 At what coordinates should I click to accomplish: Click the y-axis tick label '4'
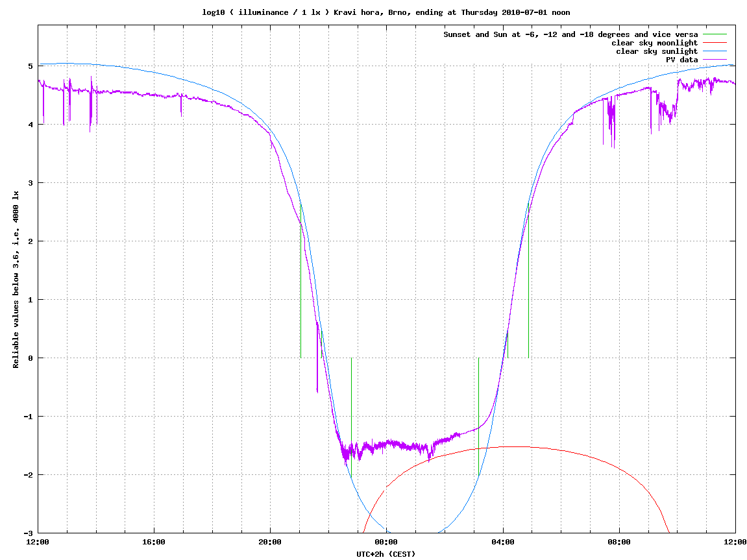point(31,125)
